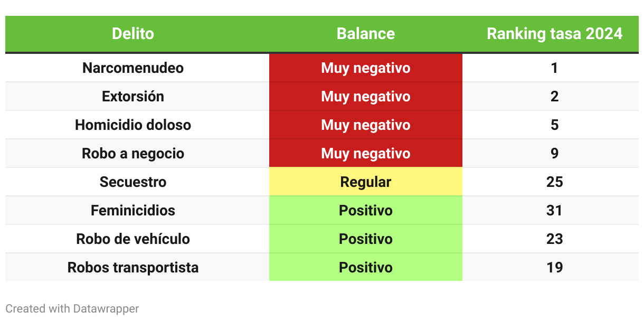Viewport: 644px width, 321px height.
Task: Click the Balance column header
Action: pyautogui.click(x=366, y=34)
